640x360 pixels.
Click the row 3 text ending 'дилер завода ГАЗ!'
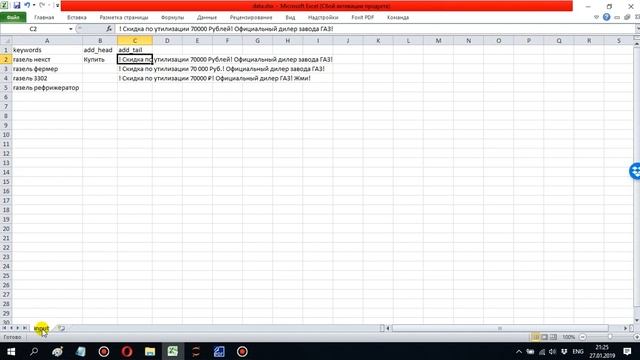tap(222, 69)
